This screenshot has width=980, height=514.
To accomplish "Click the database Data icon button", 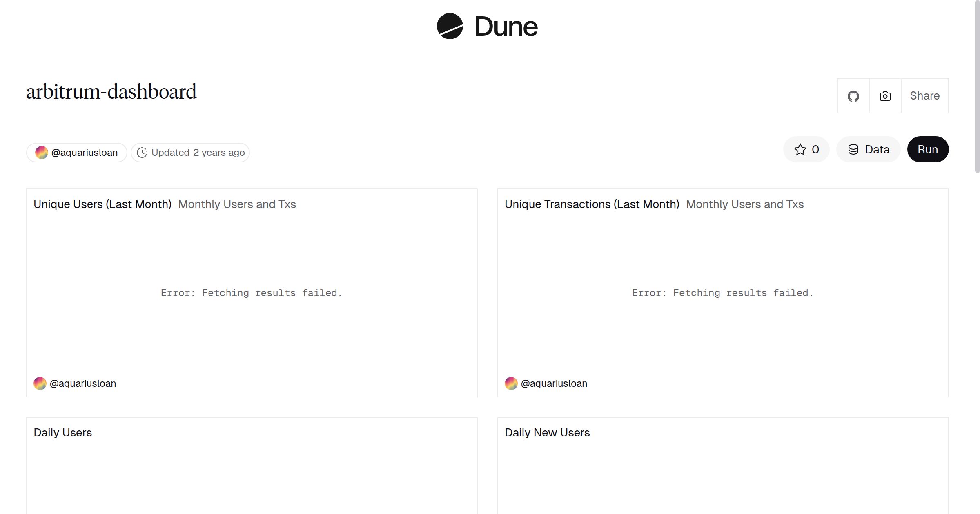I will (x=853, y=149).
